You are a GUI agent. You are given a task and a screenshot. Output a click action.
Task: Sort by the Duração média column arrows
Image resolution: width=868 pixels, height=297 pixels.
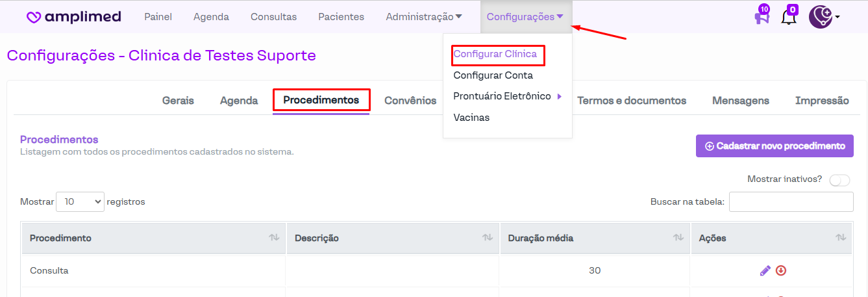click(678, 238)
